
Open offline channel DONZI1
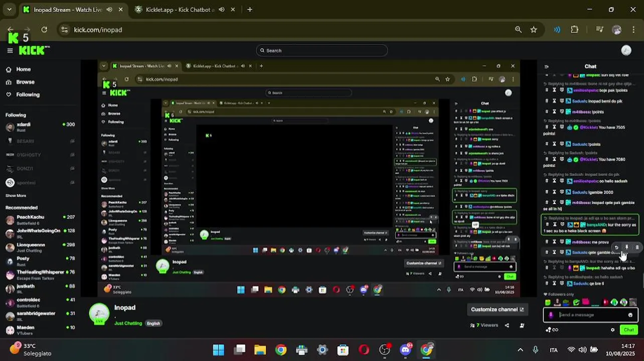click(x=40, y=168)
